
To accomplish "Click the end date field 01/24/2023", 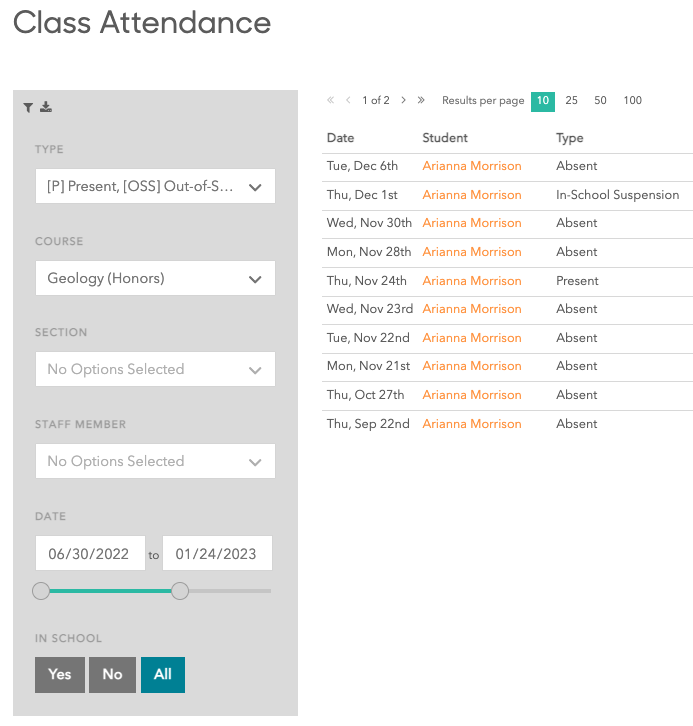I will 217,553.
